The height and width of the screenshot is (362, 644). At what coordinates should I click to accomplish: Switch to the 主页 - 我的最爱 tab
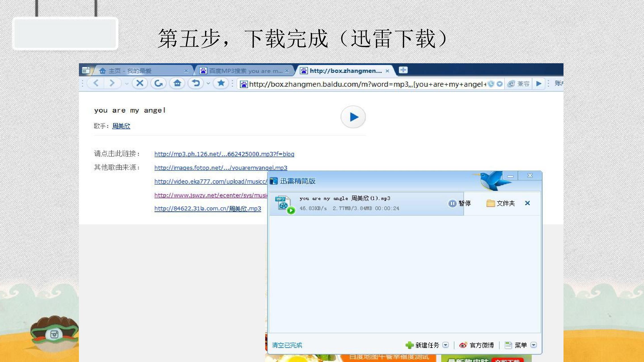pyautogui.click(x=142, y=71)
